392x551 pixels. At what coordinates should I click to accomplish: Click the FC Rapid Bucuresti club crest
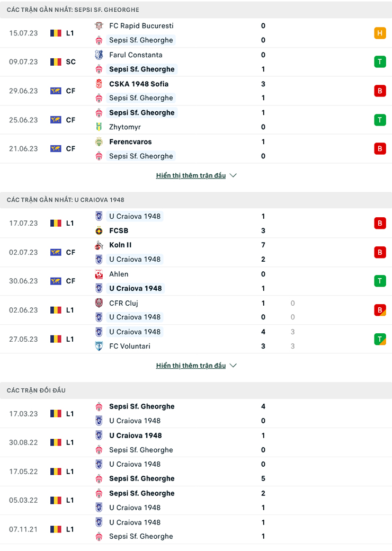coord(99,25)
